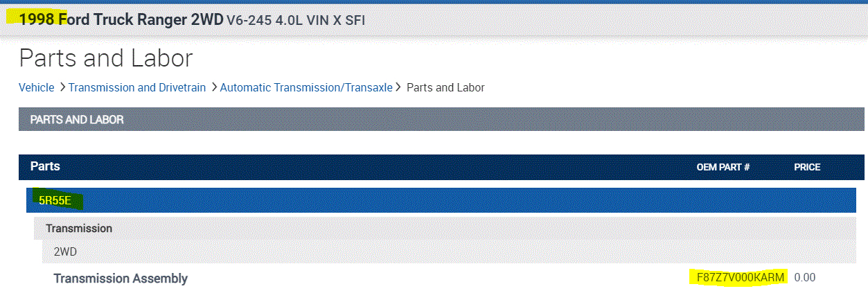Click the dark blue Parts table header
Screen dimensions: 868x291
tap(346, 167)
